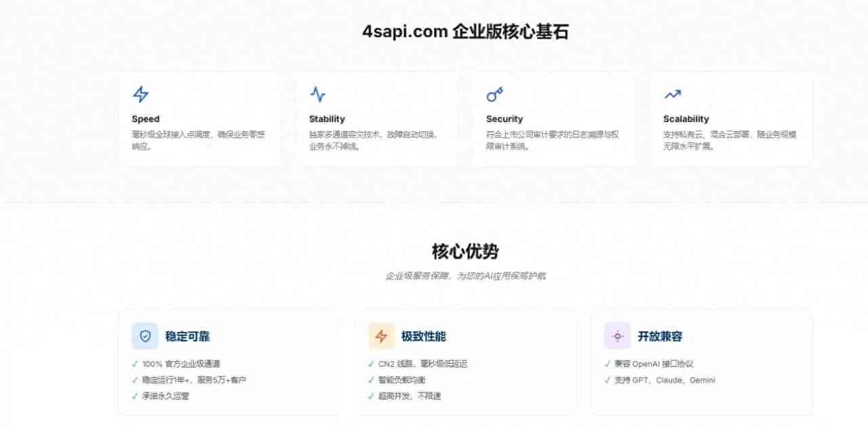Click the text 100% 官方企业级通道

[x=181, y=364]
